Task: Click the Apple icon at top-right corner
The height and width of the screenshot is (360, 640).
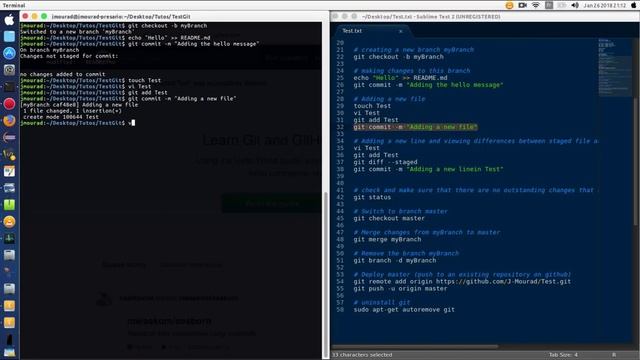Action: point(633,5)
